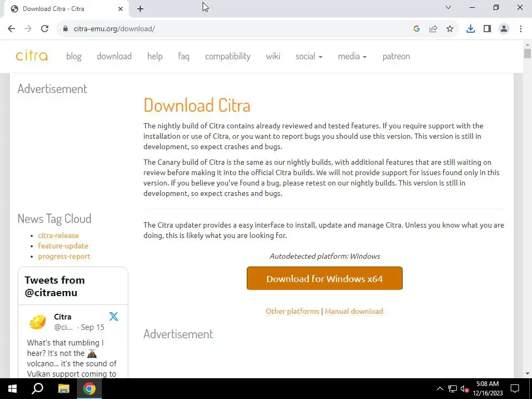Reload the Citra download page

click(45, 29)
